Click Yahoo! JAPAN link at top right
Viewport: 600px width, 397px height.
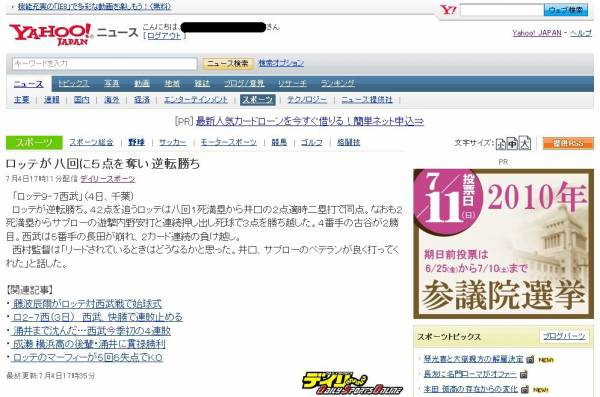point(537,33)
